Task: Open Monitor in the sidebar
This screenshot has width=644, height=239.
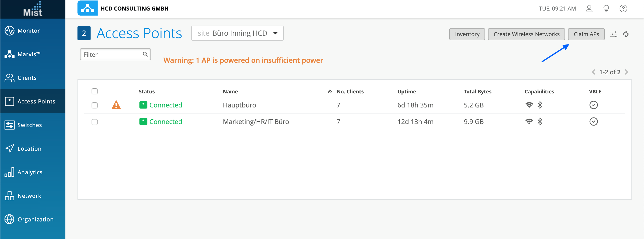Action: pos(29,31)
